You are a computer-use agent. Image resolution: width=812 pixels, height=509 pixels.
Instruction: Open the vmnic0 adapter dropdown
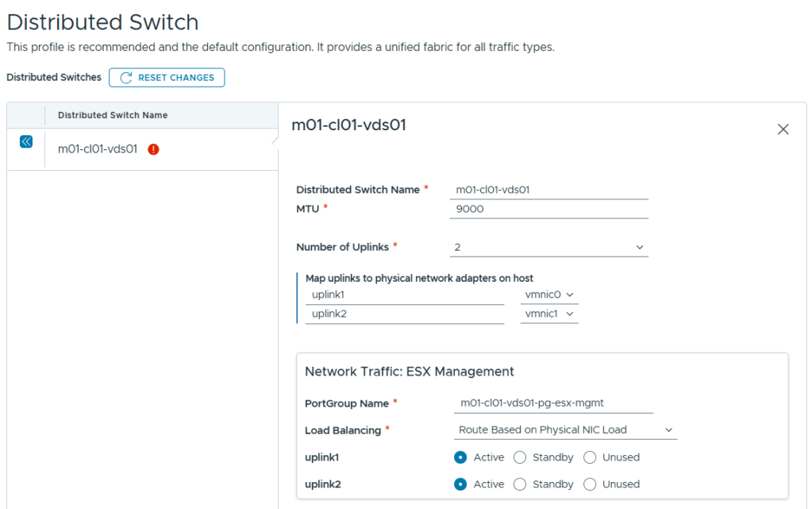pyautogui.click(x=548, y=295)
